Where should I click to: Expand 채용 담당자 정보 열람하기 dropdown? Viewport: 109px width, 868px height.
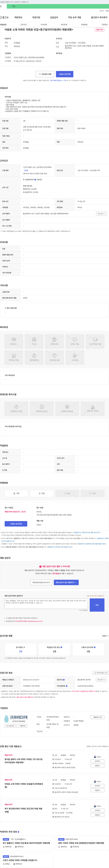pyautogui.click(x=66, y=582)
